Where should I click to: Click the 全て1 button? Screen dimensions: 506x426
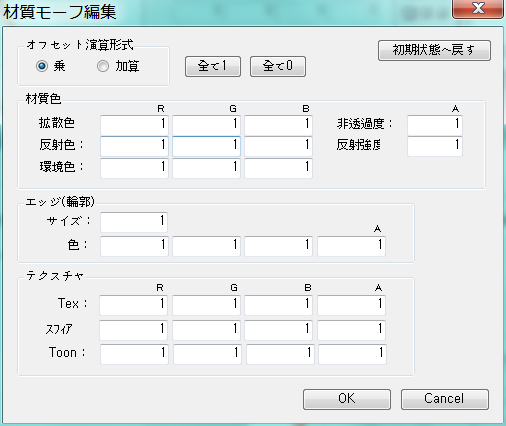pos(213,66)
